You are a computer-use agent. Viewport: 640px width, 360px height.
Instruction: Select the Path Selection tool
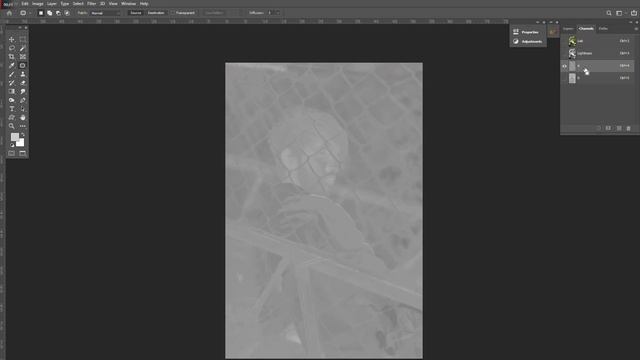(22, 109)
